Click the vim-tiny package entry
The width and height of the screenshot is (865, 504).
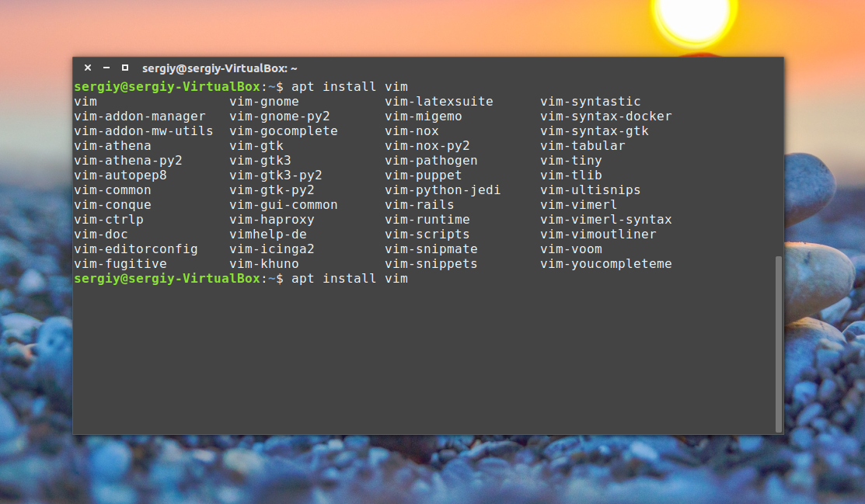click(571, 161)
